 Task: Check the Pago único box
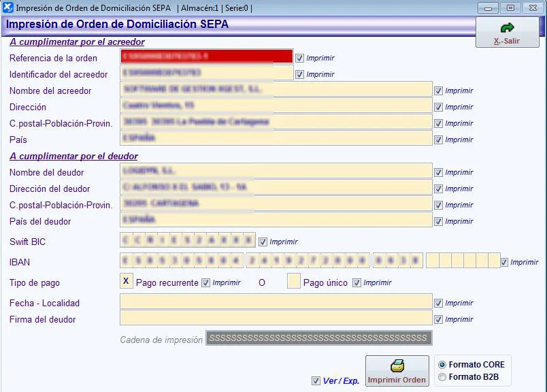pyautogui.click(x=293, y=281)
